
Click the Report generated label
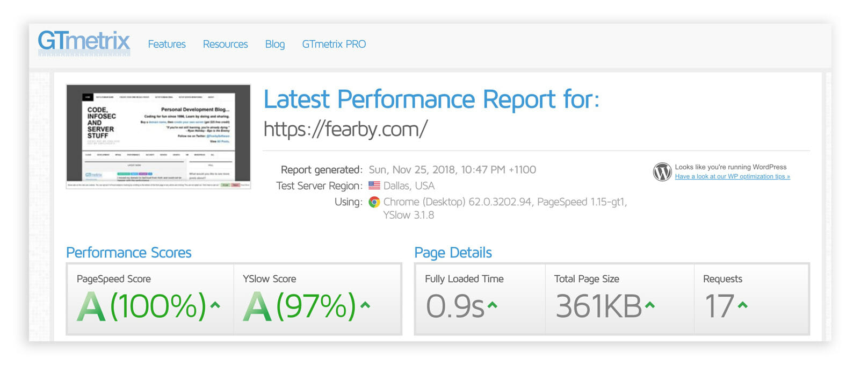click(321, 170)
